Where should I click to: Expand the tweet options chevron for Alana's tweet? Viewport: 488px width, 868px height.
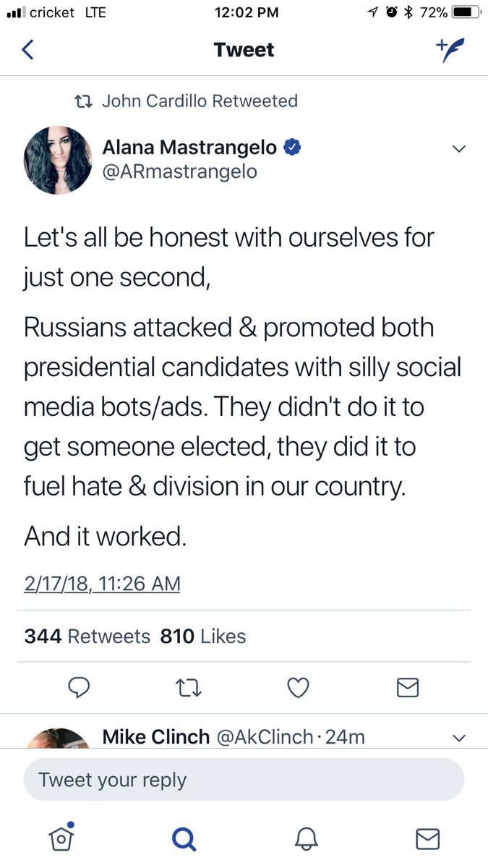tap(458, 149)
